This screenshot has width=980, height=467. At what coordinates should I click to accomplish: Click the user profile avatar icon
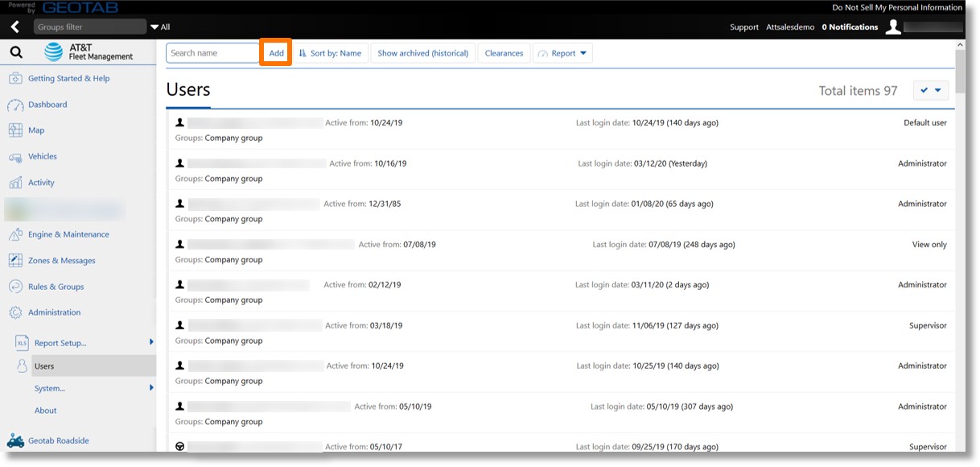point(893,27)
